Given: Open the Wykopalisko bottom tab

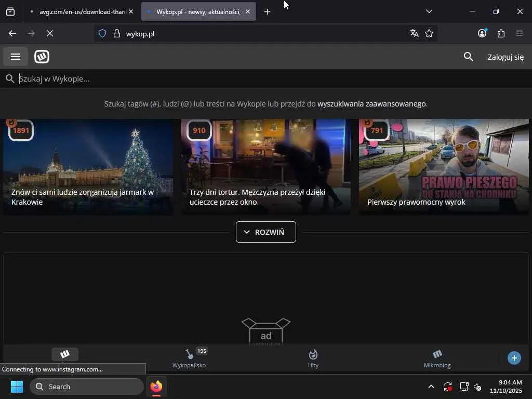Looking at the screenshot, I should (x=189, y=358).
